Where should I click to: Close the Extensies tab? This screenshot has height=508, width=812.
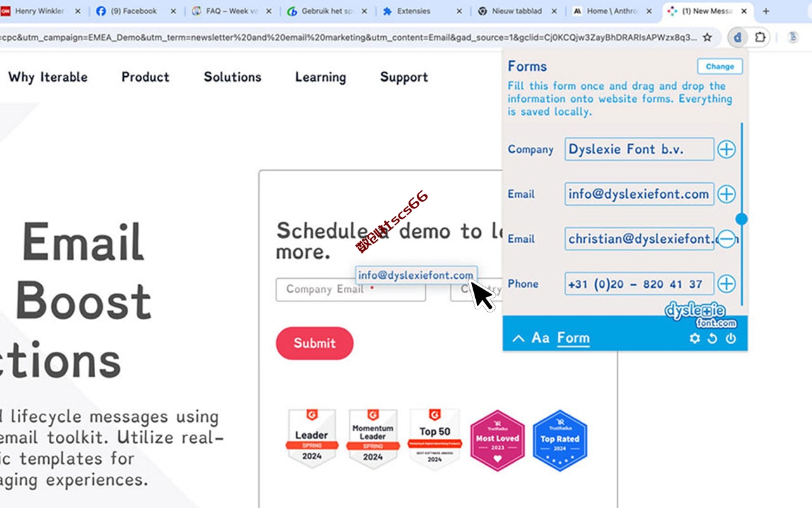pyautogui.click(x=459, y=11)
